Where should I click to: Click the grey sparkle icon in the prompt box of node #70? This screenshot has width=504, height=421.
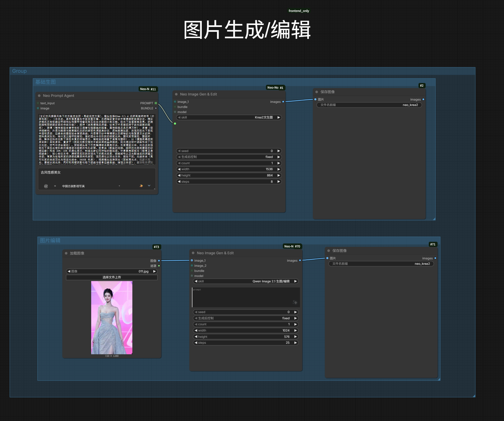(295, 302)
